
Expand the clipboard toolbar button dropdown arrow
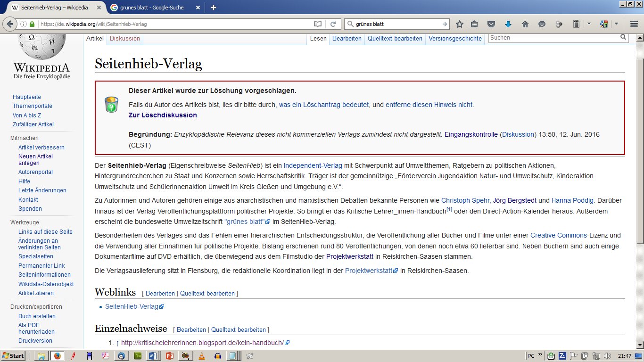589,24
